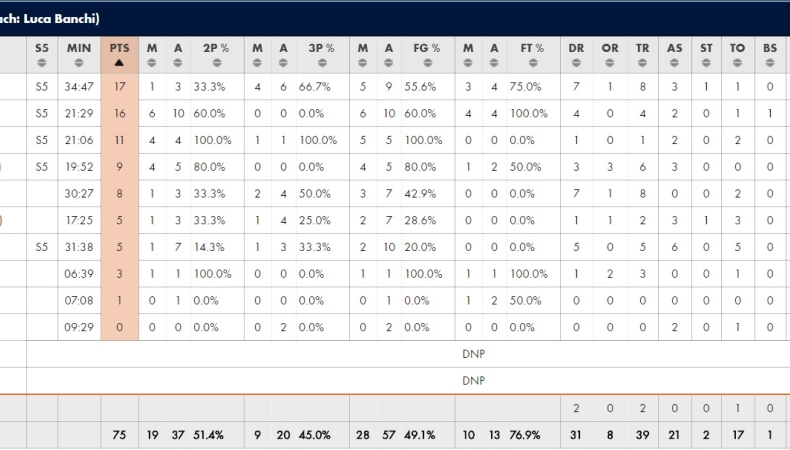Click the 34:47 minutes cell
Image resolution: width=790 pixels, height=450 pixels.
[79, 87]
